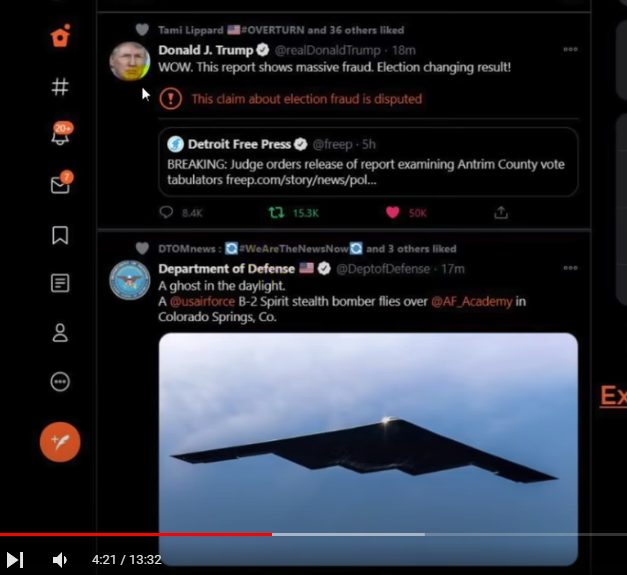Open the Home feed icon

(60, 36)
